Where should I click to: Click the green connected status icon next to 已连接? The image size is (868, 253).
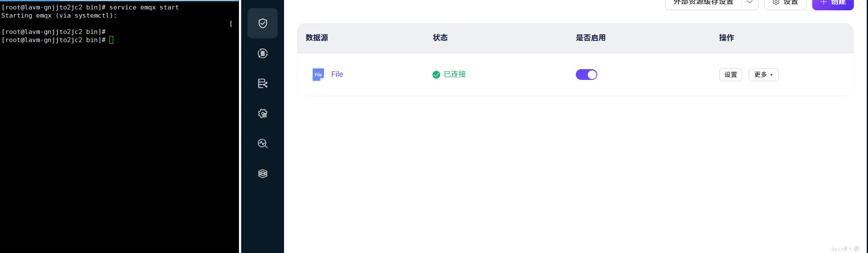pyautogui.click(x=436, y=74)
